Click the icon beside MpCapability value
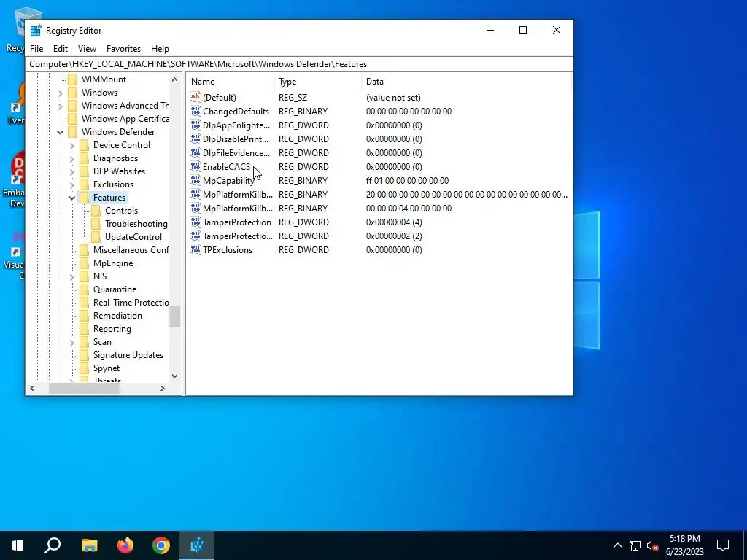Viewport: 747px width, 560px height. pos(196,181)
